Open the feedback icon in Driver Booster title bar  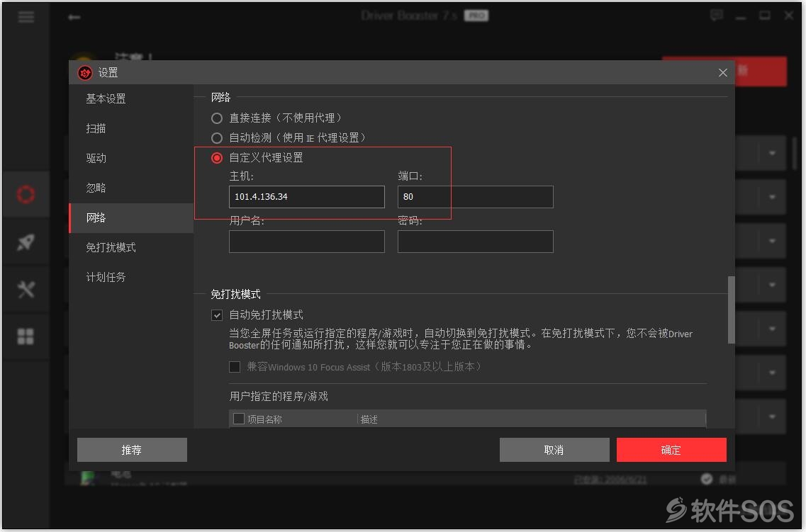click(x=716, y=16)
